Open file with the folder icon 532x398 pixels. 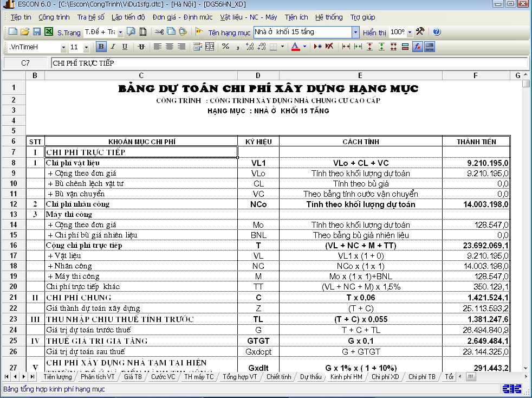(25, 32)
